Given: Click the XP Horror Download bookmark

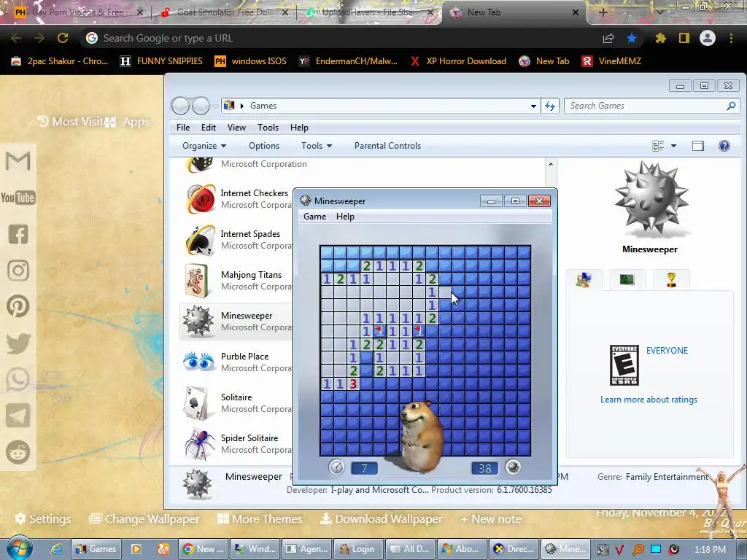Looking at the screenshot, I should [x=458, y=61].
